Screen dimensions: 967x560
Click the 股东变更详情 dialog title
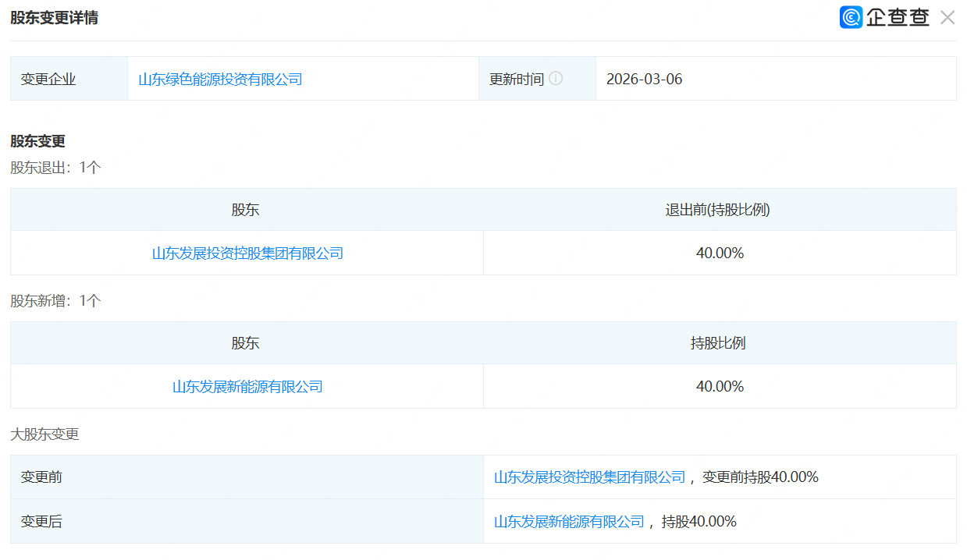click(x=54, y=18)
